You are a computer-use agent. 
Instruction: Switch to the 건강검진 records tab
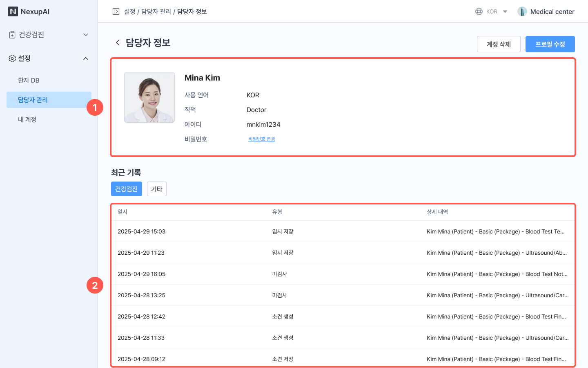pos(127,189)
